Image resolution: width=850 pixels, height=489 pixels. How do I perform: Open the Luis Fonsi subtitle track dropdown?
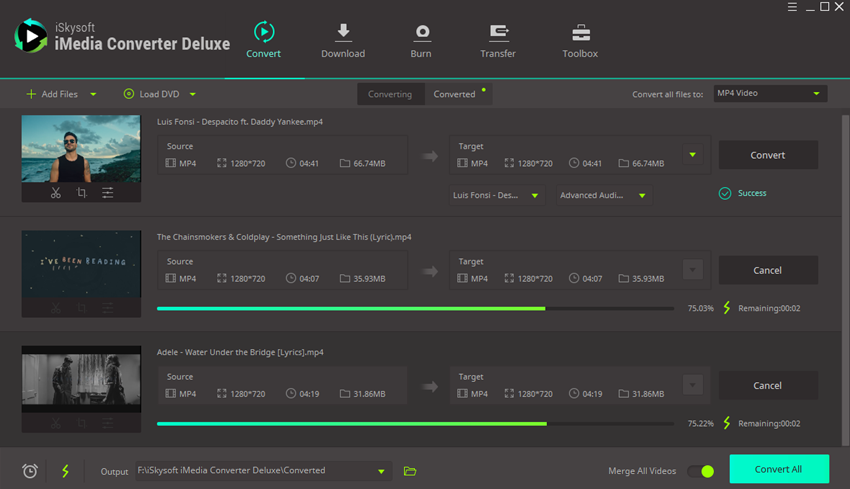pos(497,195)
